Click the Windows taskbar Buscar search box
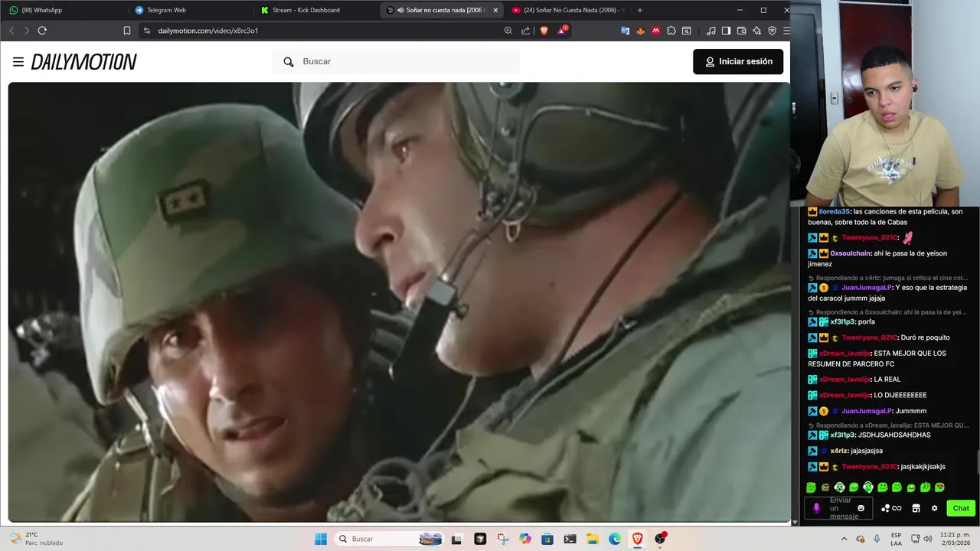 (390, 539)
